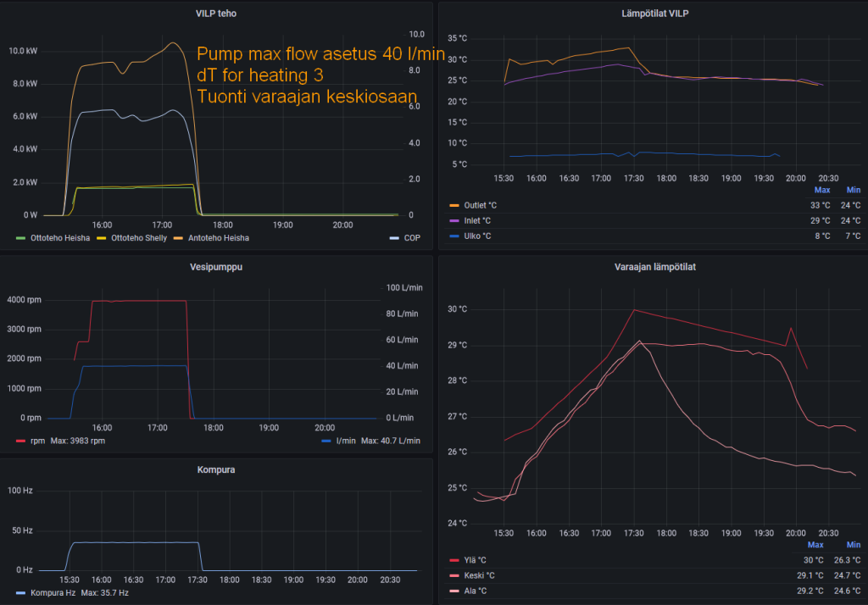Open the Kompura panel title menu
This screenshot has height=605, width=868.
click(216, 469)
